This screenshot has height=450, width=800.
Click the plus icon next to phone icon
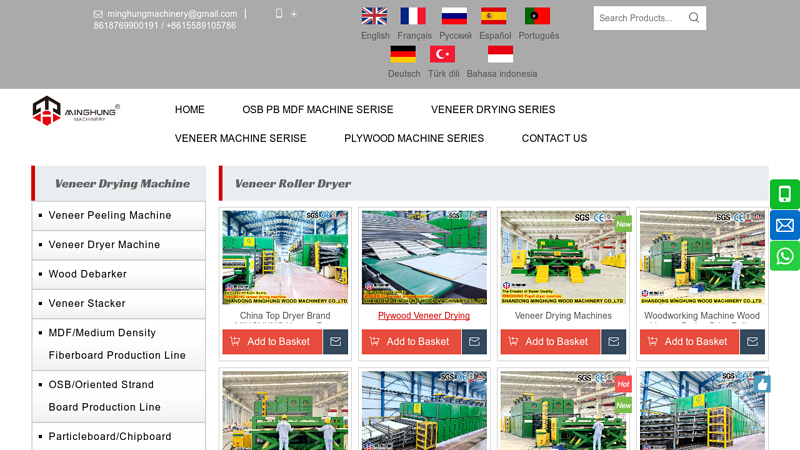pos(294,14)
